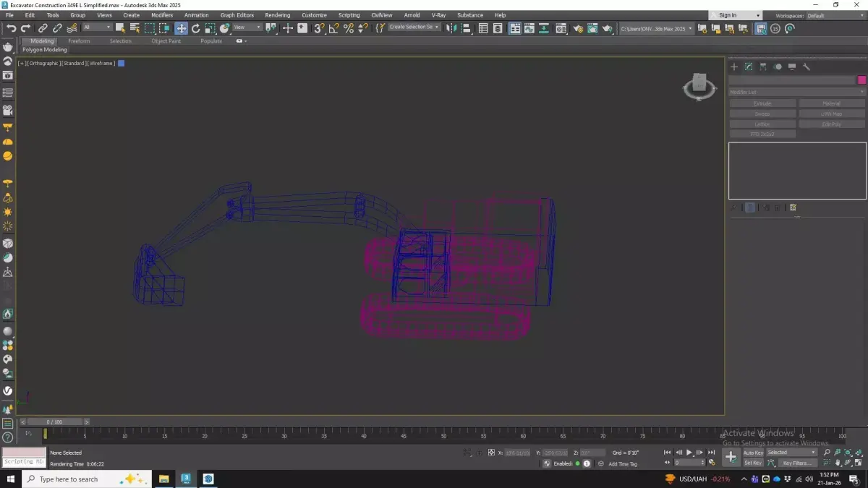Click the Render Production teapot icon
Screen dimensions: 868x488
pos(608,28)
